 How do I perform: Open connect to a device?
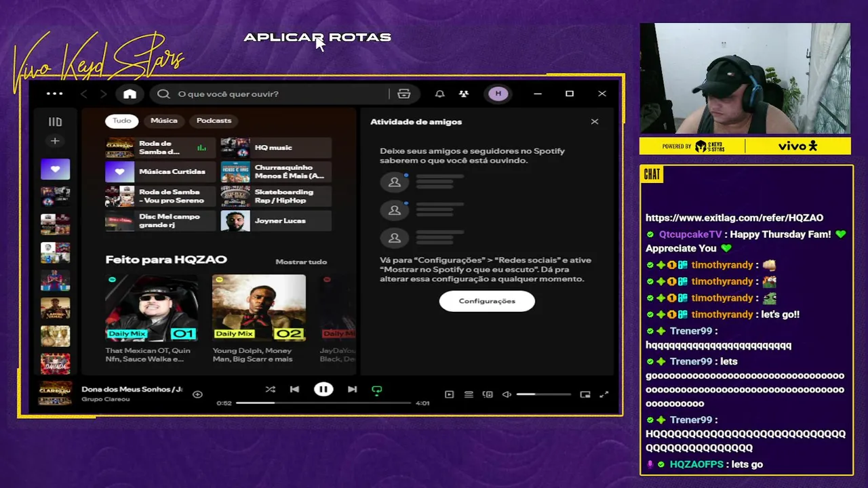click(x=488, y=394)
